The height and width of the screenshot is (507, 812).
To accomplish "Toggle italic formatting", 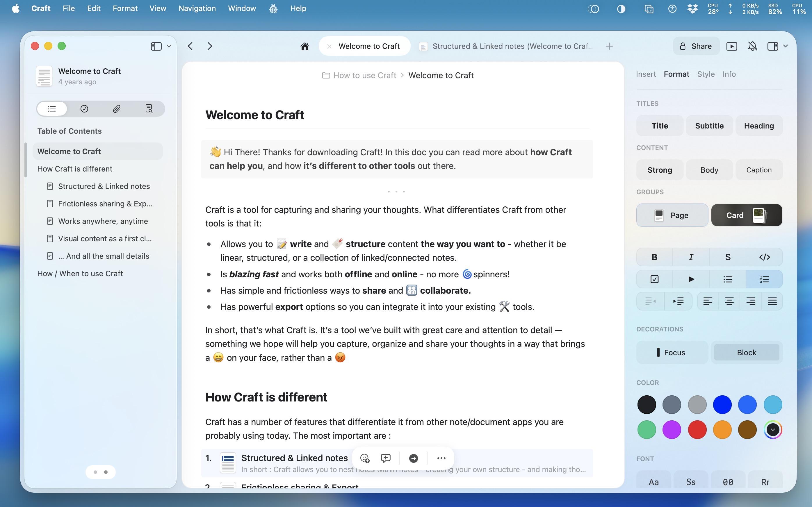I will pos(691,257).
